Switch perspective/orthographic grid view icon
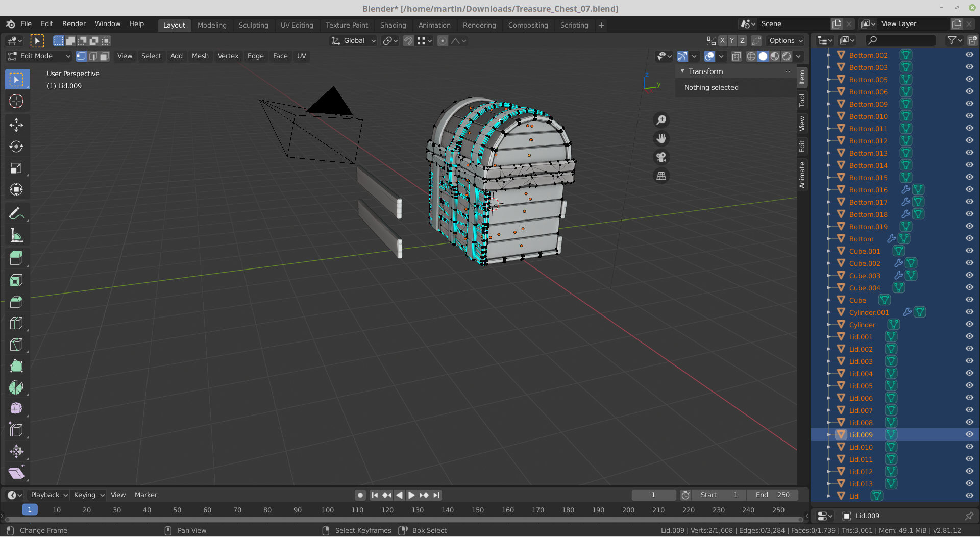 click(x=661, y=176)
